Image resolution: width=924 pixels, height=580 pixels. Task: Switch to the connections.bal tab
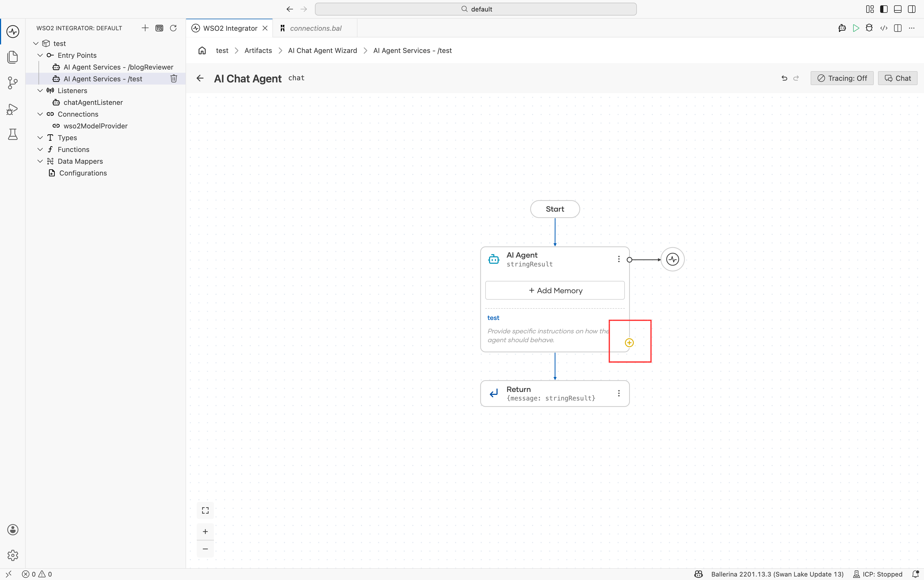(315, 28)
